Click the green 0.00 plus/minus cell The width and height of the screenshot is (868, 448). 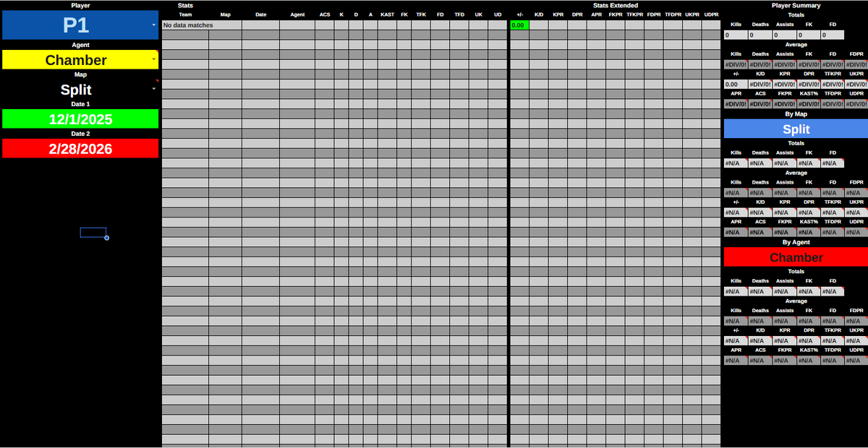click(x=519, y=25)
